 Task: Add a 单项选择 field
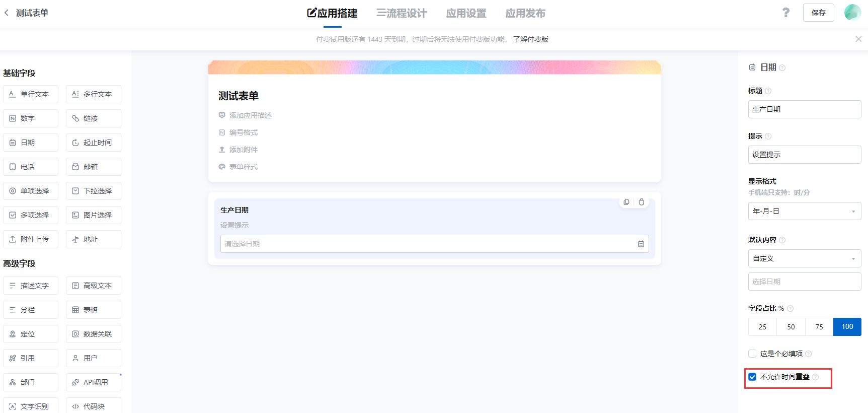coord(31,191)
